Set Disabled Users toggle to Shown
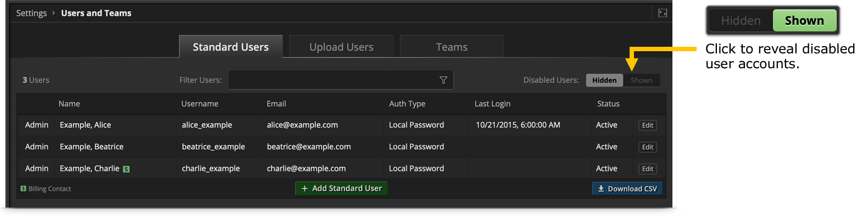The width and height of the screenshot is (868, 218). pos(642,80)
